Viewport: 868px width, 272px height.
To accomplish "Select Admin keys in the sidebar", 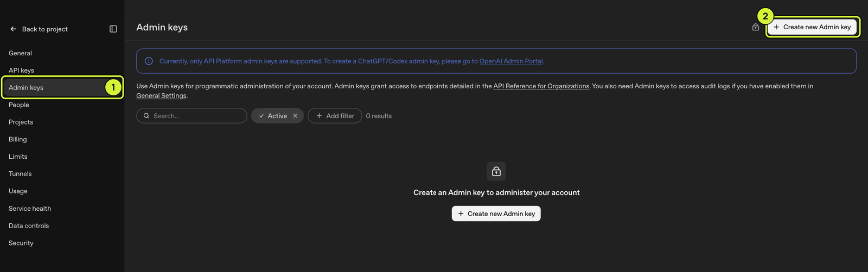I will [62, 88].
